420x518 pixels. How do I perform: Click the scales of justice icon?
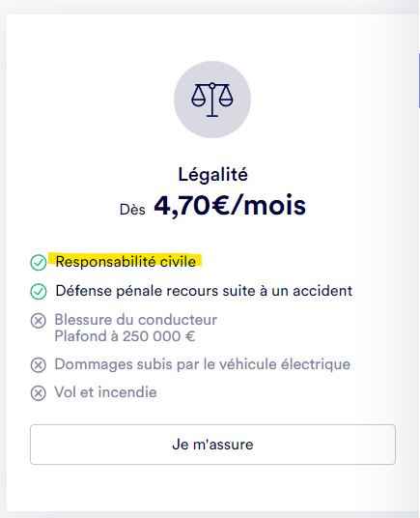[x=212, y=100]
